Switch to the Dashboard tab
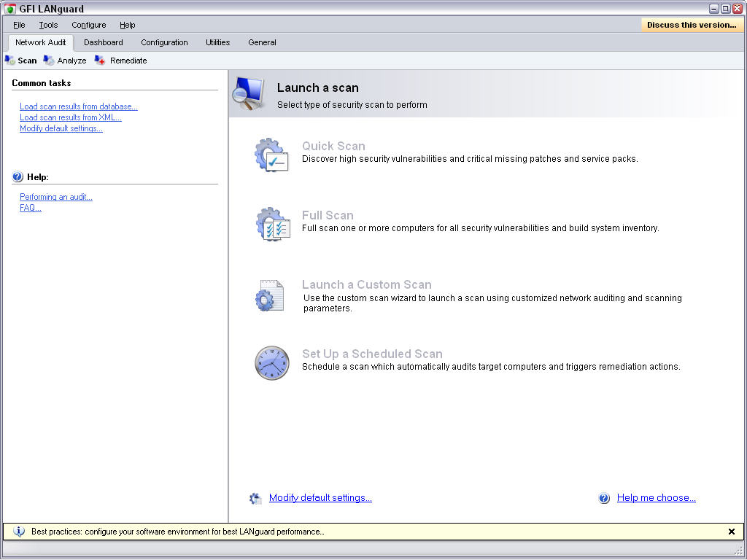Viewport: 747px width, 560px height. click(x=104, y=42)
